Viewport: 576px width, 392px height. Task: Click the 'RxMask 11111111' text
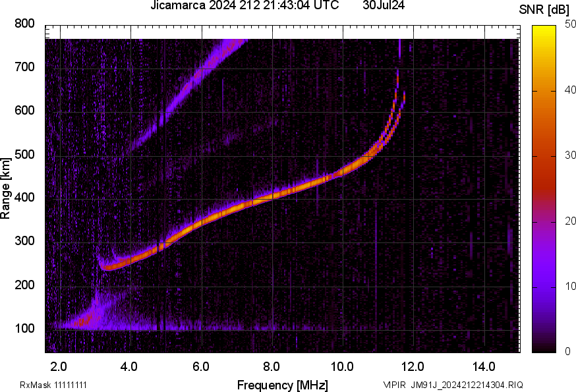(x=53, y=385)
